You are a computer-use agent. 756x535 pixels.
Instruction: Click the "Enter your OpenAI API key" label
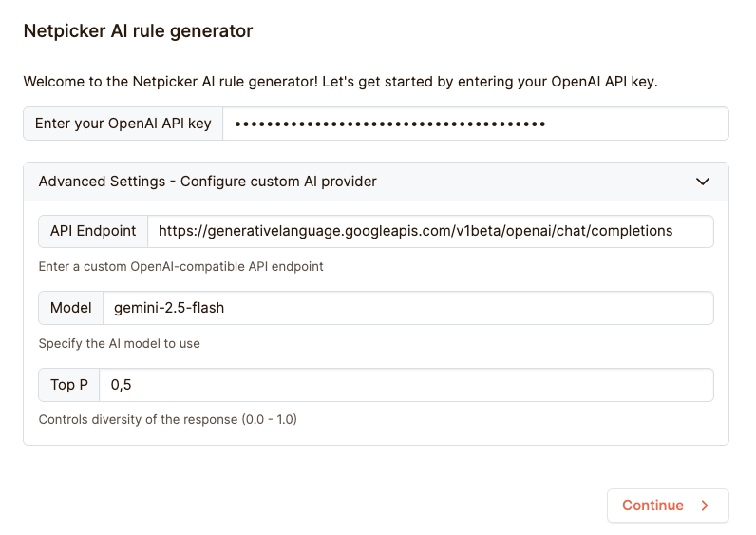(x=123, y=124)
